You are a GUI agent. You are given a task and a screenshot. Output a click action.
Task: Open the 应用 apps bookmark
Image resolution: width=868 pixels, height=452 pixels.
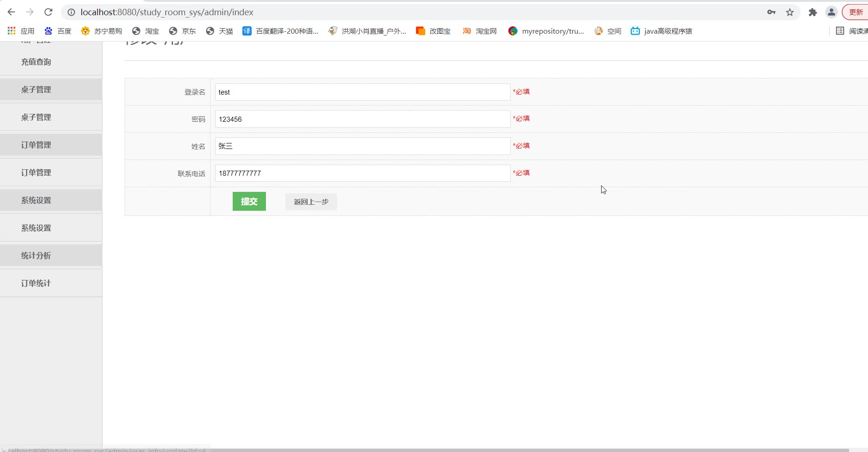pyautogui.click(x=21, y=31)
